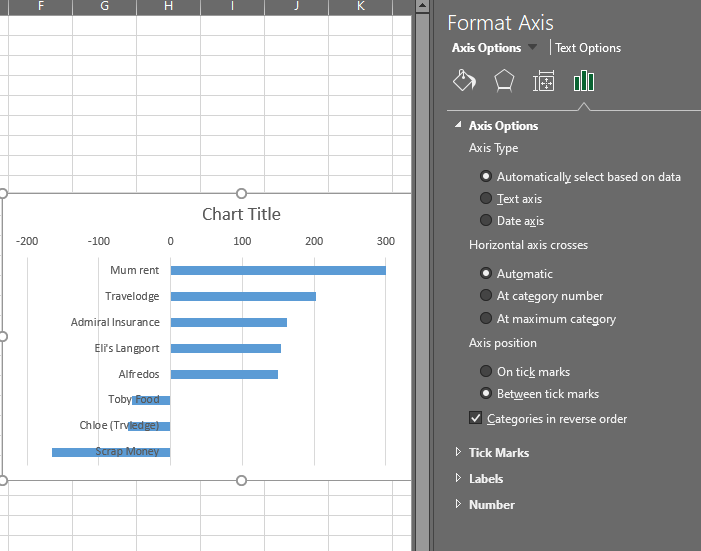
Task: Click the Mum rent category label
Action: [135, 270]
